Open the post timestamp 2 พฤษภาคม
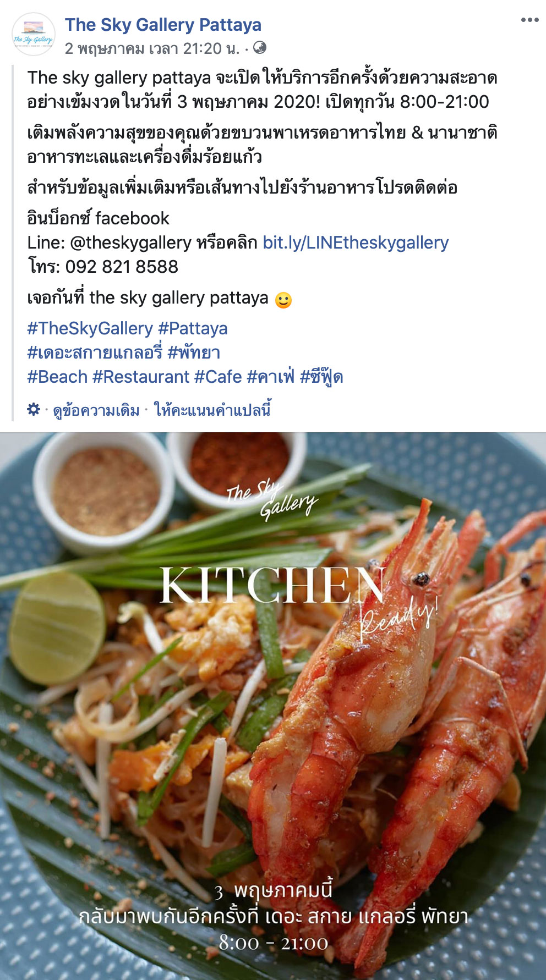Screen dimensions: 546x980 coord(152,48)
